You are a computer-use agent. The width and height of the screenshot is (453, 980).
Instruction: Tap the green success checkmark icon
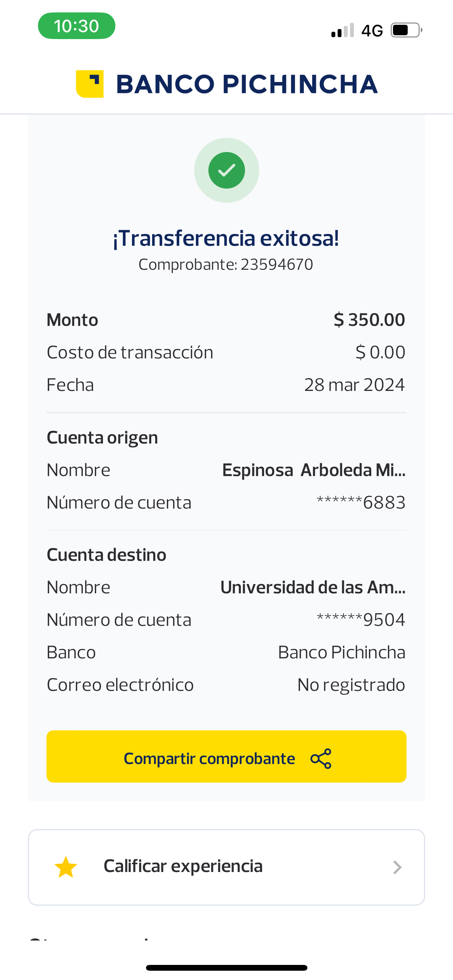(226, 170)
